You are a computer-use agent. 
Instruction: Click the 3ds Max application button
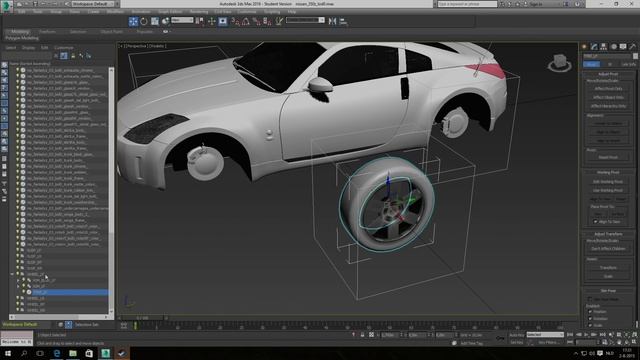(6, 6)
